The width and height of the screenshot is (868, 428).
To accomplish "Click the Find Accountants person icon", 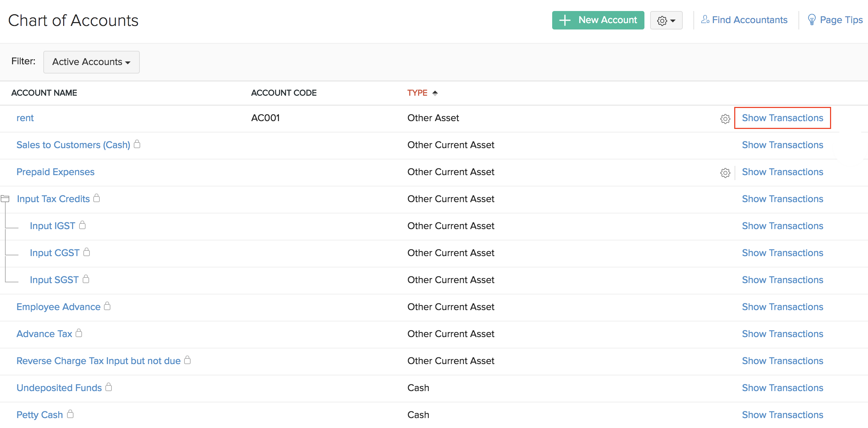I will (705, 20).
